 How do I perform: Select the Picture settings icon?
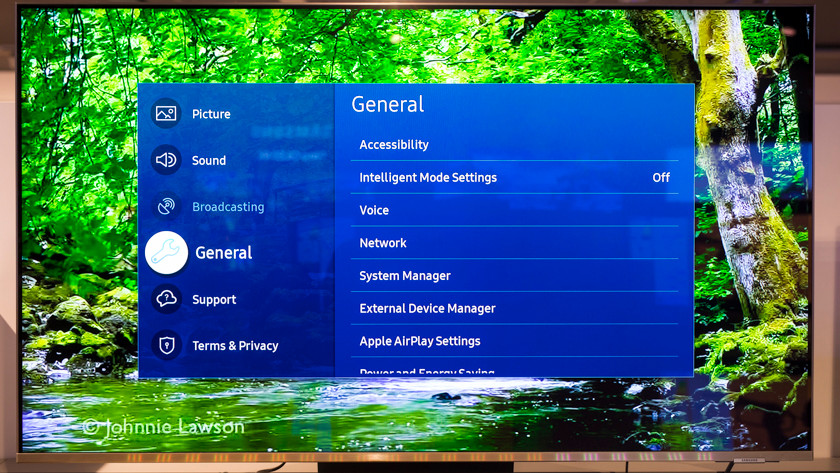[166, 114]
